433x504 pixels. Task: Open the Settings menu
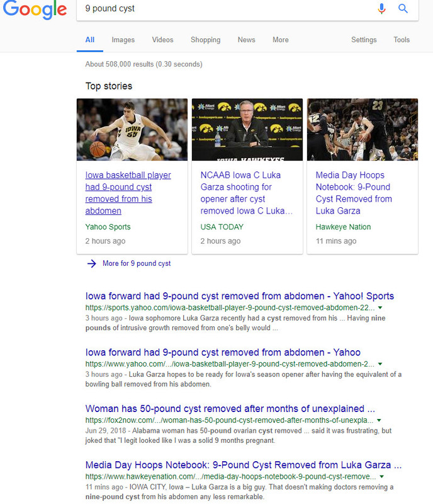coord(364,40)
